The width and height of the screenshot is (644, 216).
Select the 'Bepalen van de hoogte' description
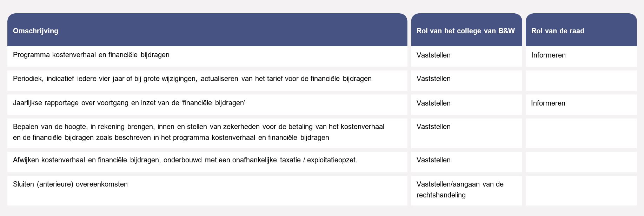[198, 132]
